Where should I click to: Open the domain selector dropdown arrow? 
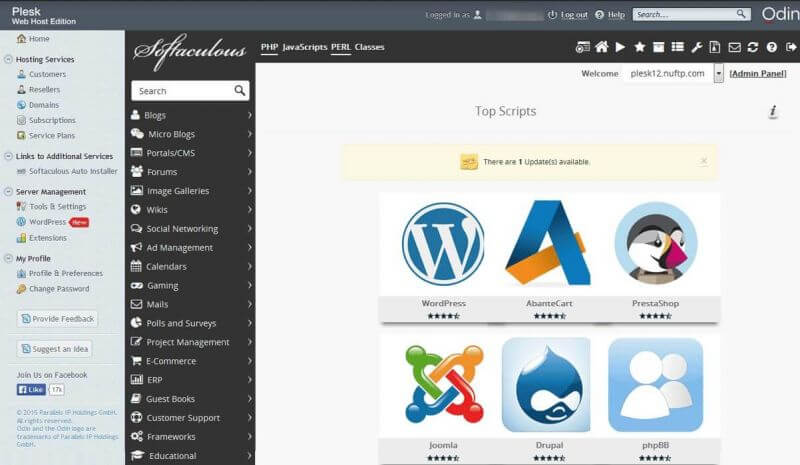click(x=718, y=74)
